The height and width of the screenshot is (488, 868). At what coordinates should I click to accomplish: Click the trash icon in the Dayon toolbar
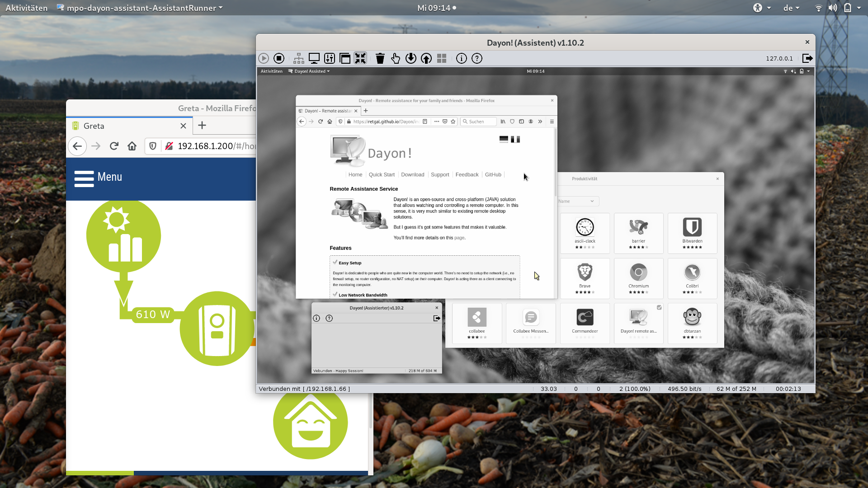380,58
